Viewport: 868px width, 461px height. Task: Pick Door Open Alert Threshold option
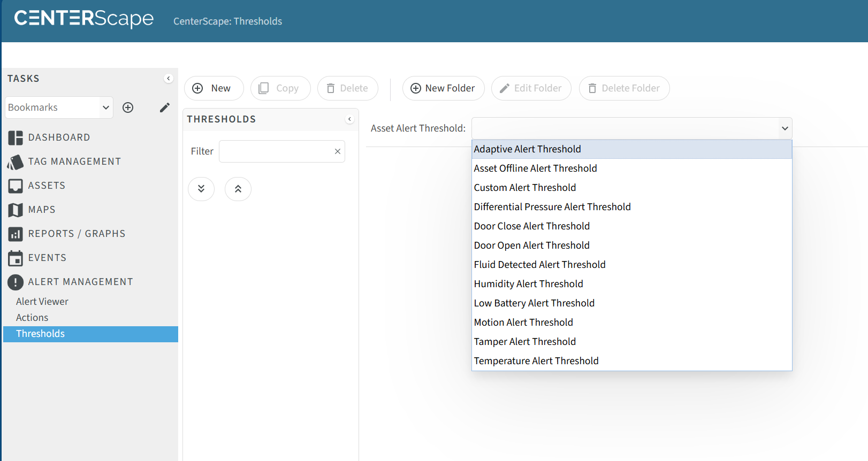[531, 245]
